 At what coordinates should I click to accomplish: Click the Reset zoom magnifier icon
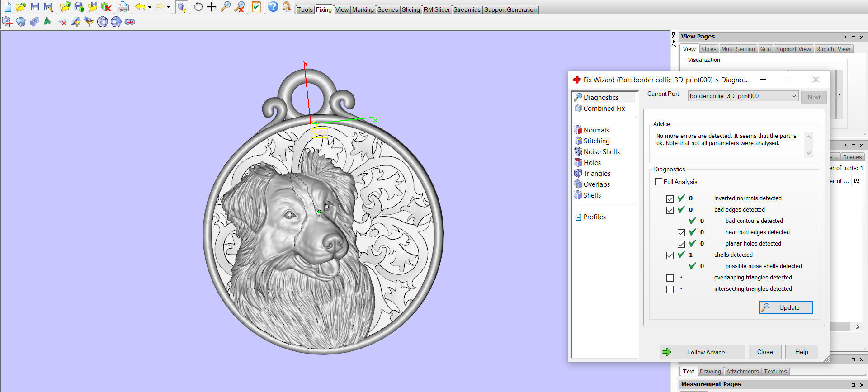coord(240,7)
